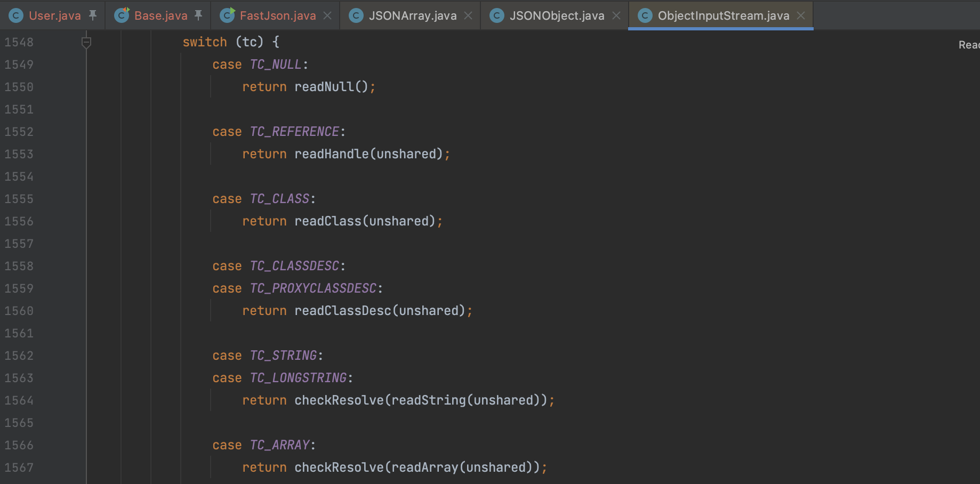Click the TC_ARRAY constant
980x484 pixels.
pos(279,445)
